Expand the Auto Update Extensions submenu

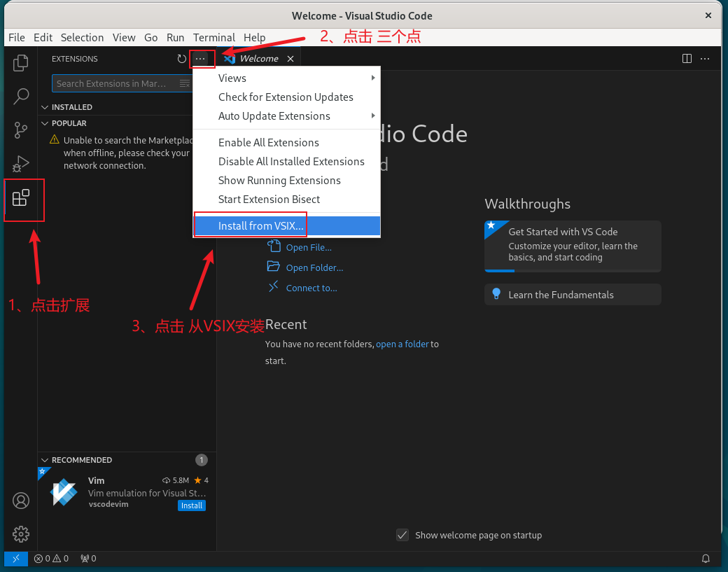286,116
